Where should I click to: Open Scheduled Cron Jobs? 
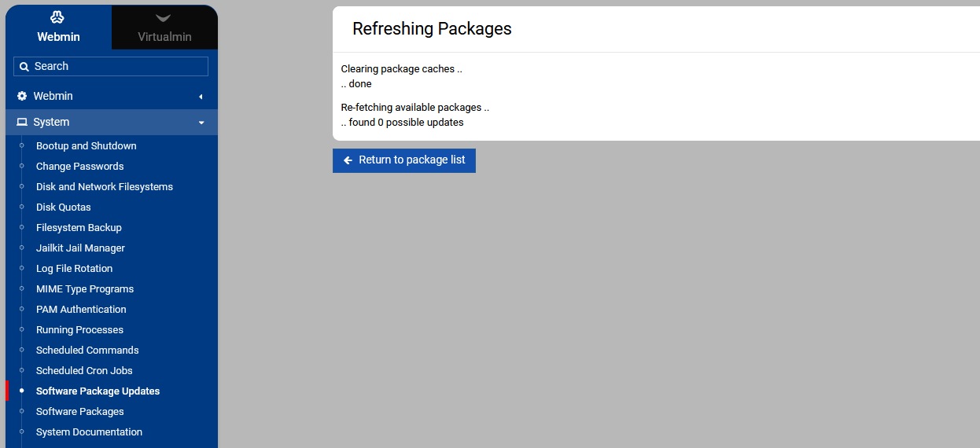(84, 371)
